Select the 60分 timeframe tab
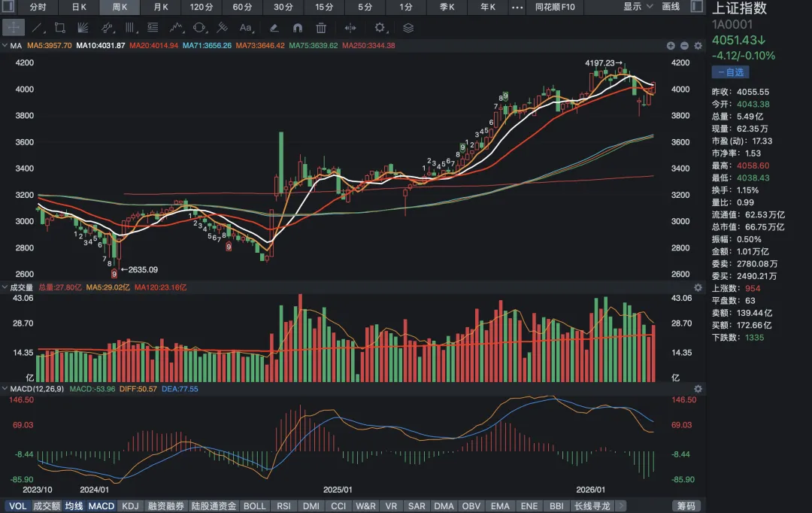The height and width of the screenshot is (513, 812). click(242, 8)
